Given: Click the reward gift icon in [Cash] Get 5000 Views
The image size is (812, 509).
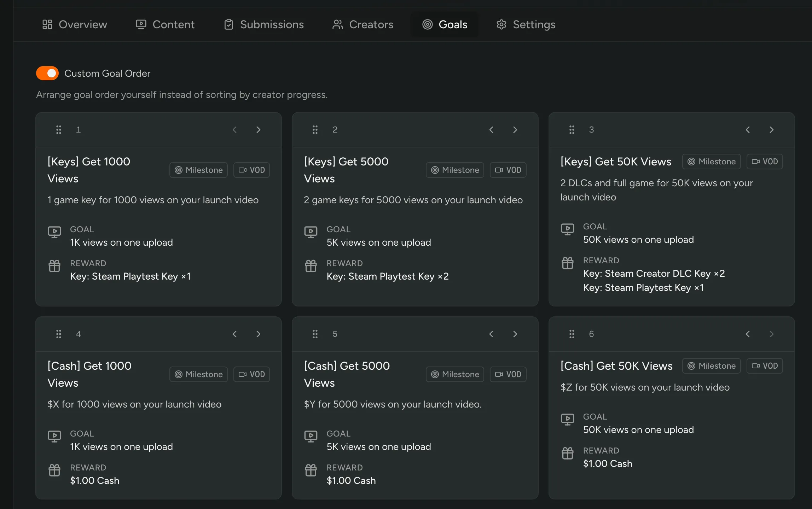Looking at the screenshot, I should pos(311,470).
